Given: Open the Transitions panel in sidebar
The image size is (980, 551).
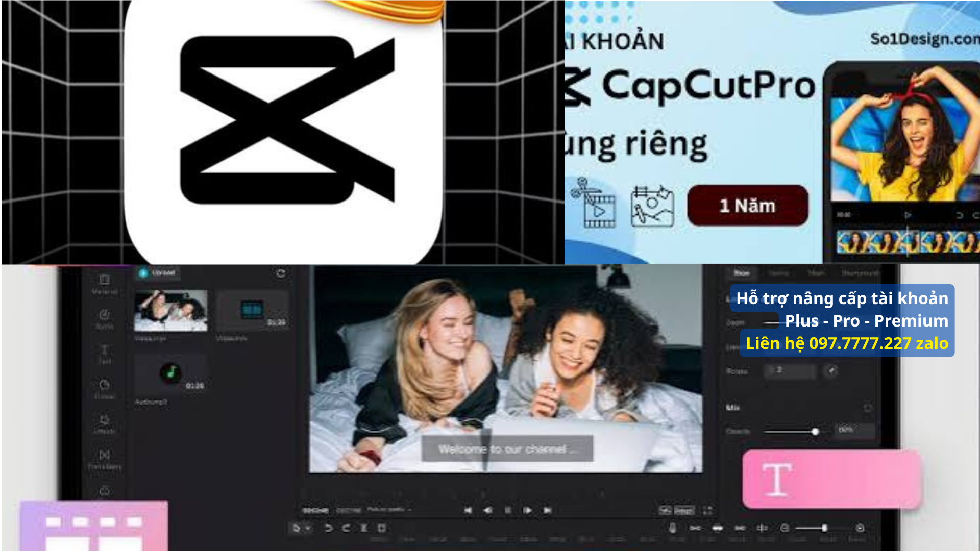Looking at the screenshot, I should [105, 459].
